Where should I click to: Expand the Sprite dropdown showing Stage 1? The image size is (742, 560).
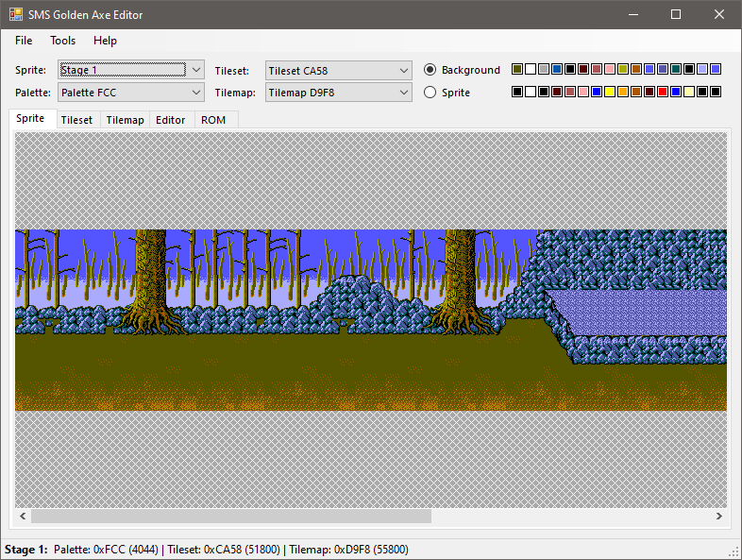coord(131,70)
